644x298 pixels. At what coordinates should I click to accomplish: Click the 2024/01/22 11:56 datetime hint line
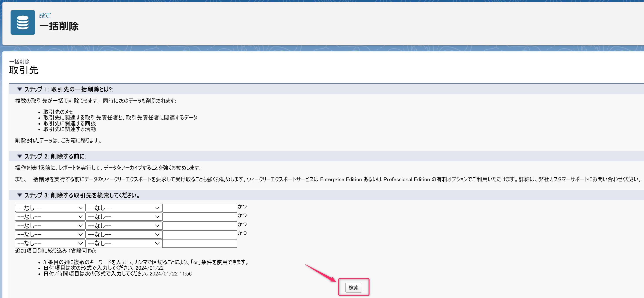click(x=118, y=274)
